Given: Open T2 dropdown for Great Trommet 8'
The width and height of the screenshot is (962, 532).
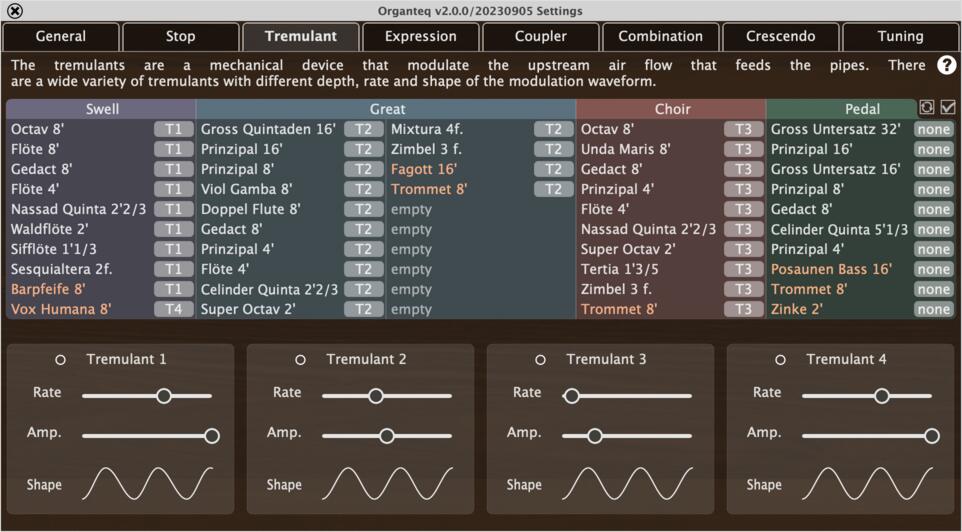Looking at the screenshot, I should tap(554, 189).
